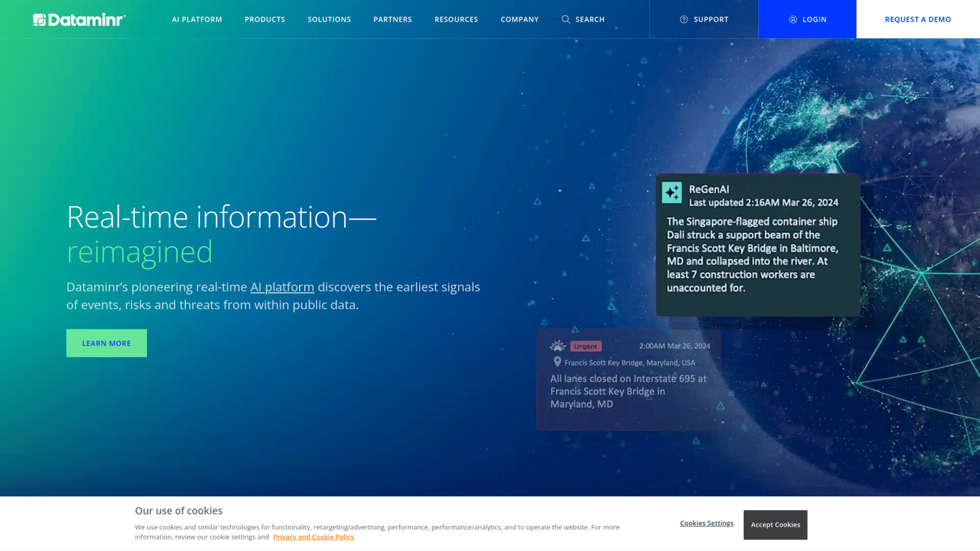
Task: Click the Urgent tag in the alert card
Action: [585, 346]
